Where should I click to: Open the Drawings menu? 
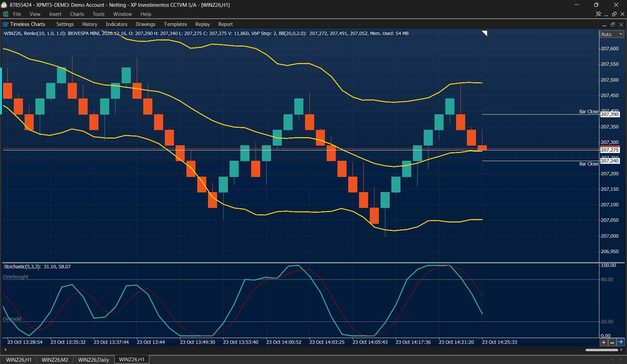coord(145,24)
